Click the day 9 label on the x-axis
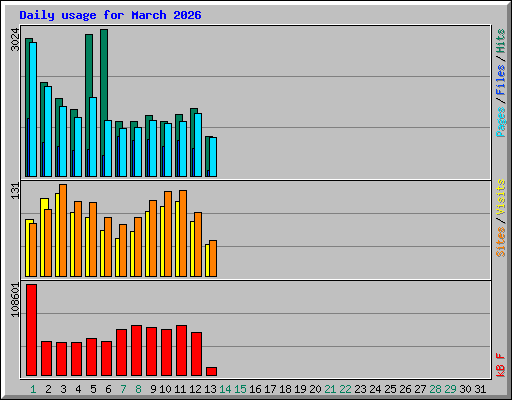This screenshot has width=512, height=400. click(153, 389)
